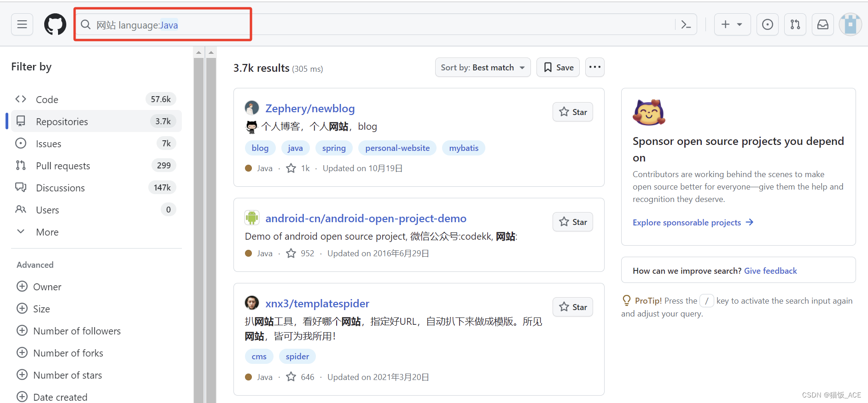Click the cms topic tag

[x=259, y=357]
